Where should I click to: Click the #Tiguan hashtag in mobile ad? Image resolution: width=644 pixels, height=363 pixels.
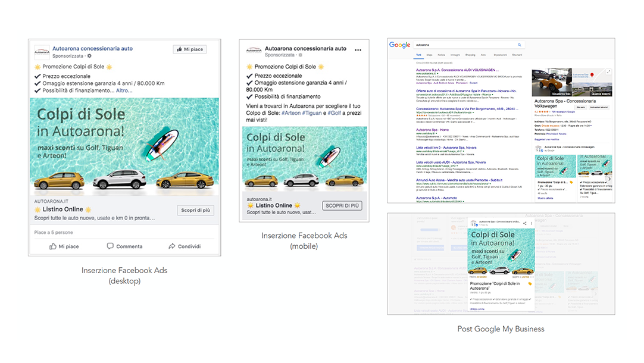pos(312,113)
